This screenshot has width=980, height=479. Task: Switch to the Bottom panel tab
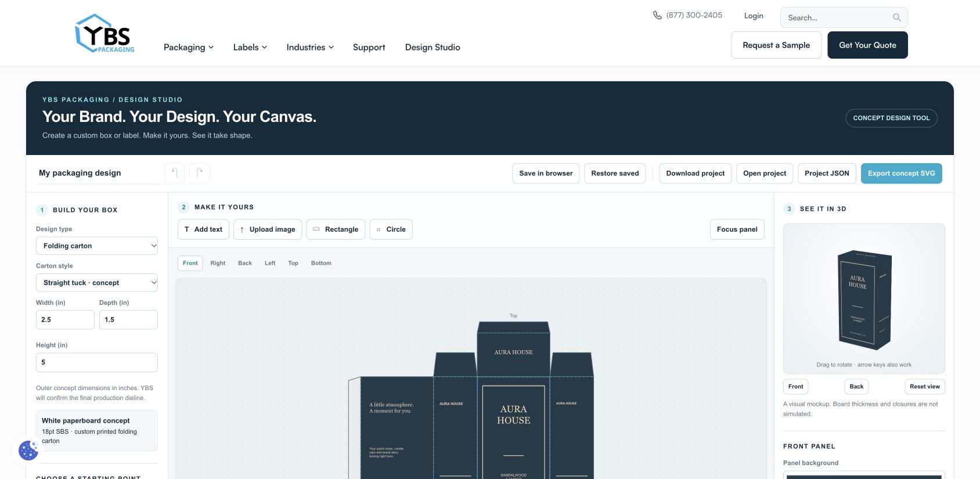coord(321,263)
